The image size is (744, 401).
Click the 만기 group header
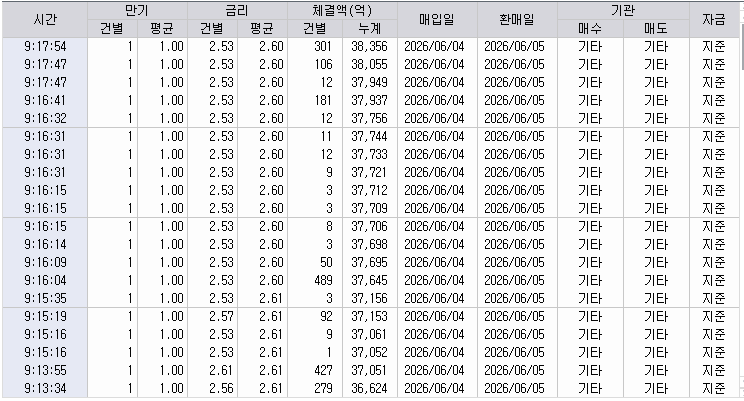137,10
